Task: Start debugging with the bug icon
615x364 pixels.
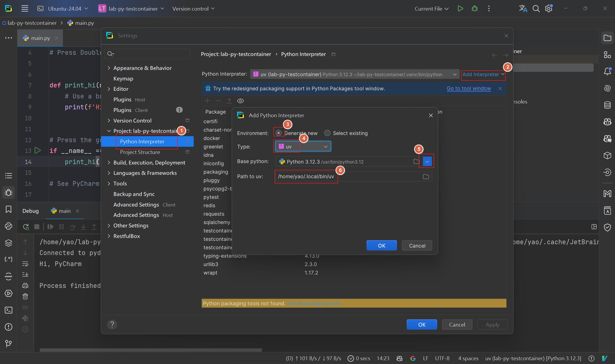Action: tap(474, 8)
